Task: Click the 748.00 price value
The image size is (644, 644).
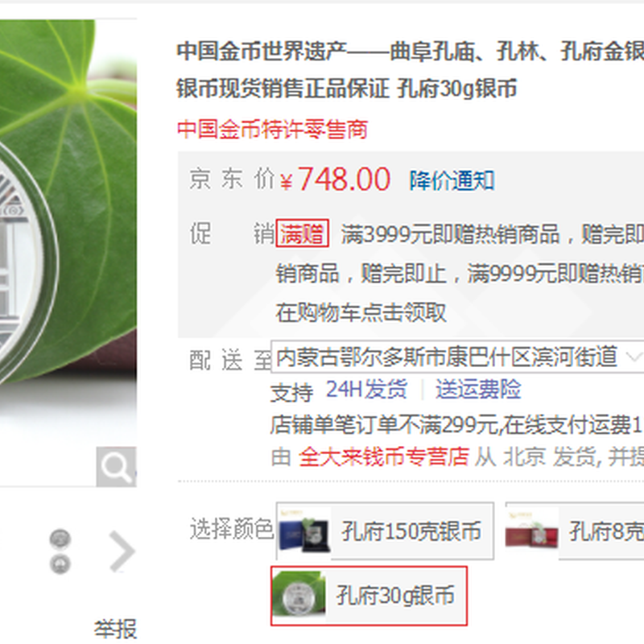Action: click(x=344, y=180)
